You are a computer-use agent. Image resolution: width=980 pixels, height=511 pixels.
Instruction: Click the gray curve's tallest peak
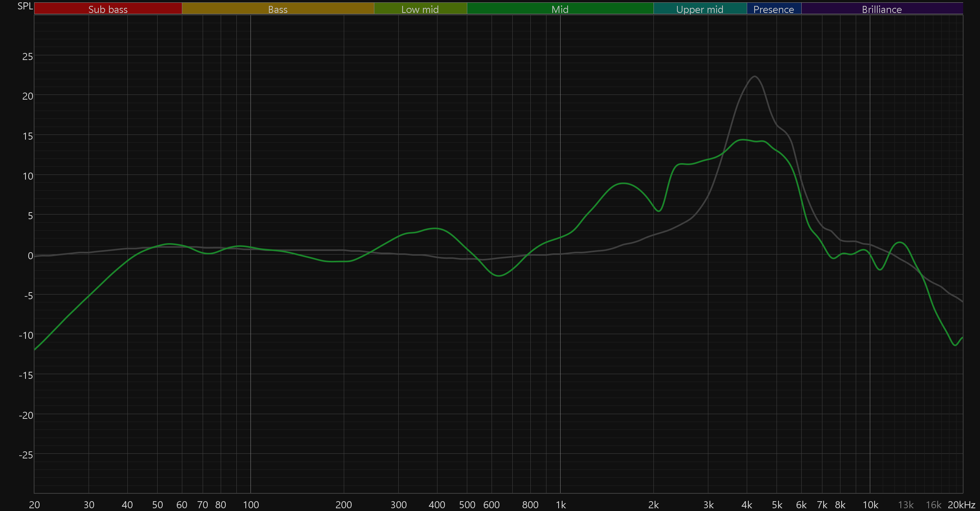click(755, 76)
